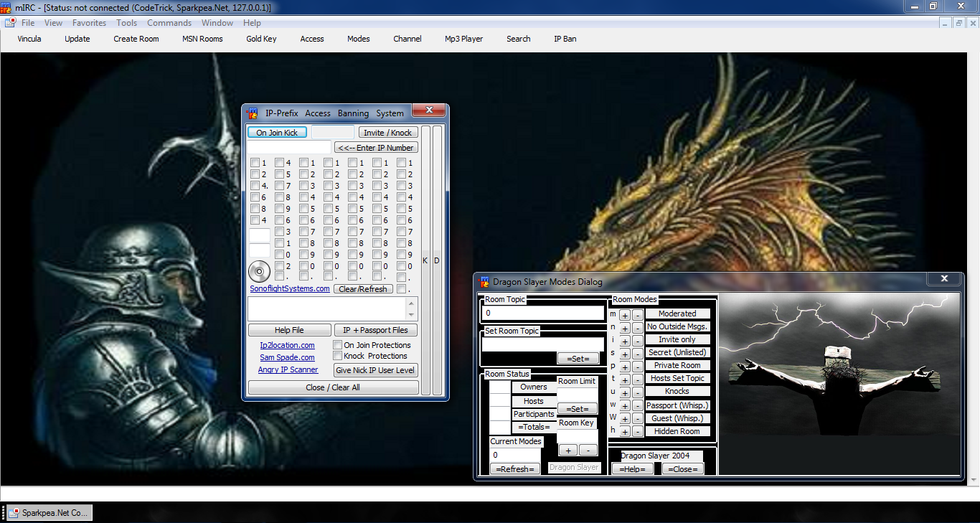Click + for No Outside Msgs. mode
This screenshot has height=523, width=980.
click(x=625, y=328)
